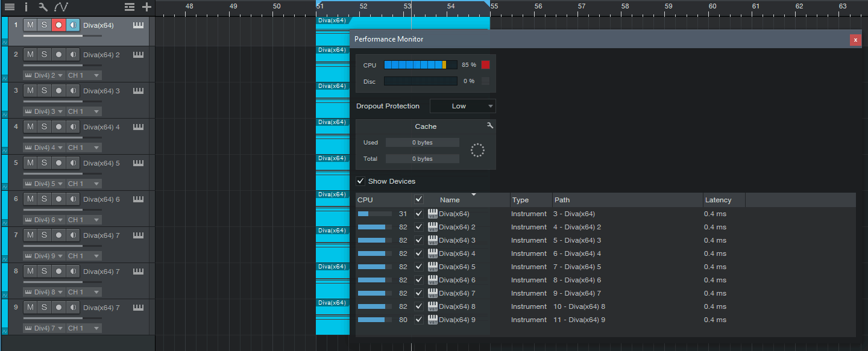Toggle the header checkbox in device list
868x351 pixels.
419,199
